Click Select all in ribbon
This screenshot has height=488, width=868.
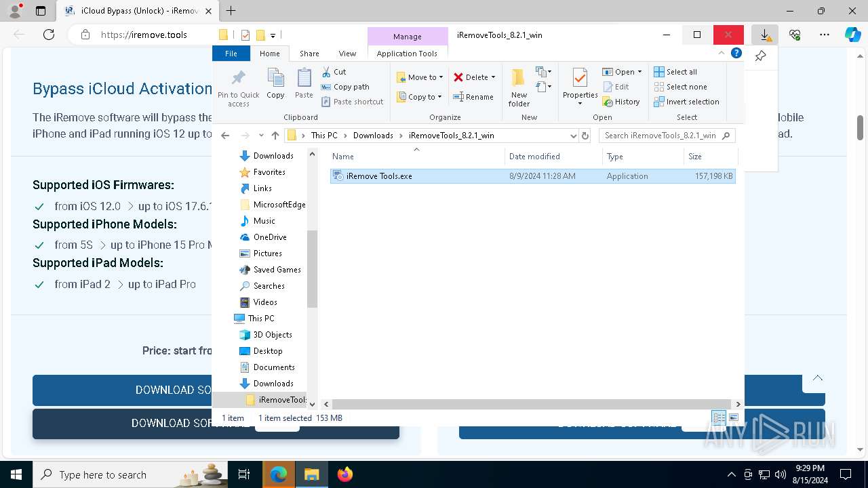point(675,72)
